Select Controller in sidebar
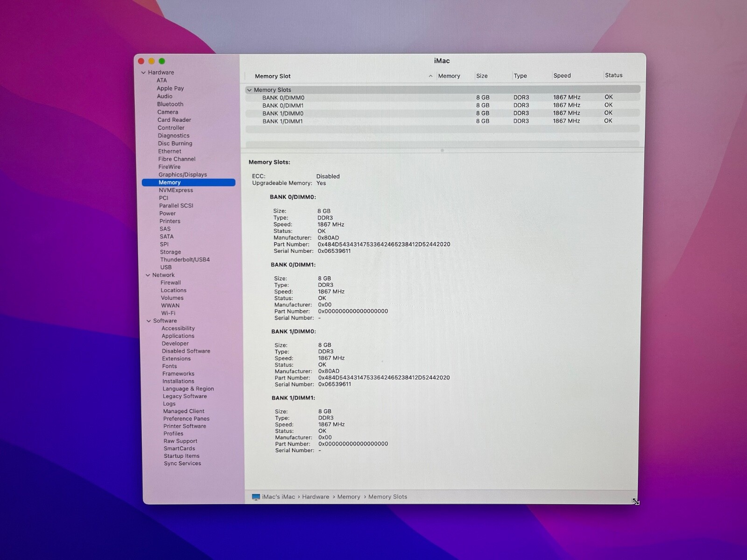The height and width of the screenshot is (560, 747). coord(171,128)
